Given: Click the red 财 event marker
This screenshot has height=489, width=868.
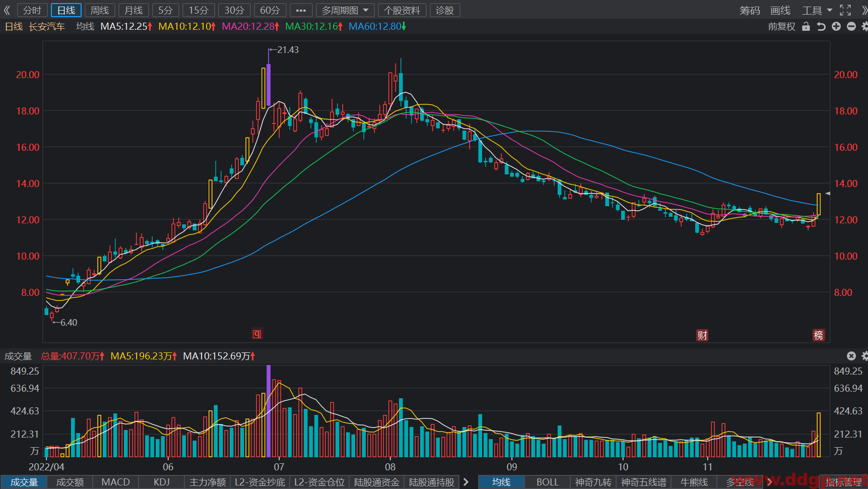Looking at the screenshot, I should [702, 335].
